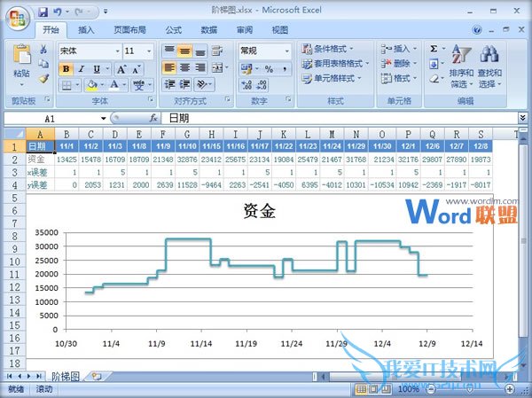Image resolution: width=532 pixels, height=398 pixels.
Task: Align text to bottom of cell
Action: [200, 51]
